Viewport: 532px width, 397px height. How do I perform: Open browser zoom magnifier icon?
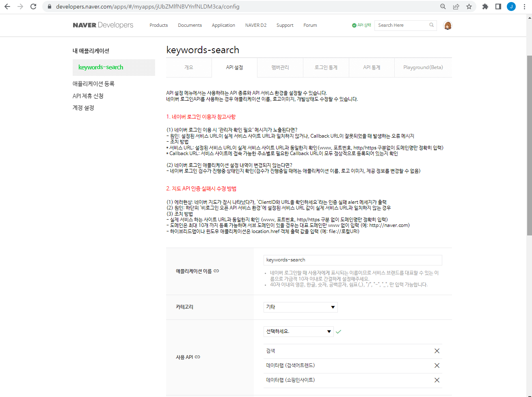(443, 6)
